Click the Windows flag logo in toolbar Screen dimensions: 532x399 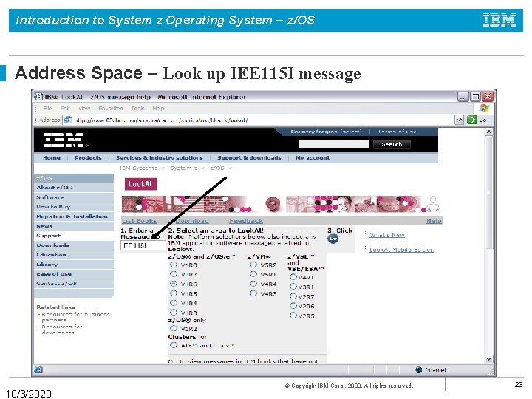pos(484,108)
